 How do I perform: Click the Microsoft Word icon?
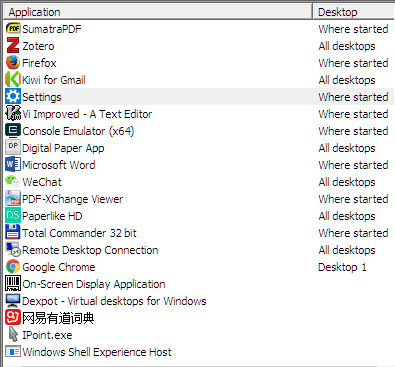pos(13,165)
